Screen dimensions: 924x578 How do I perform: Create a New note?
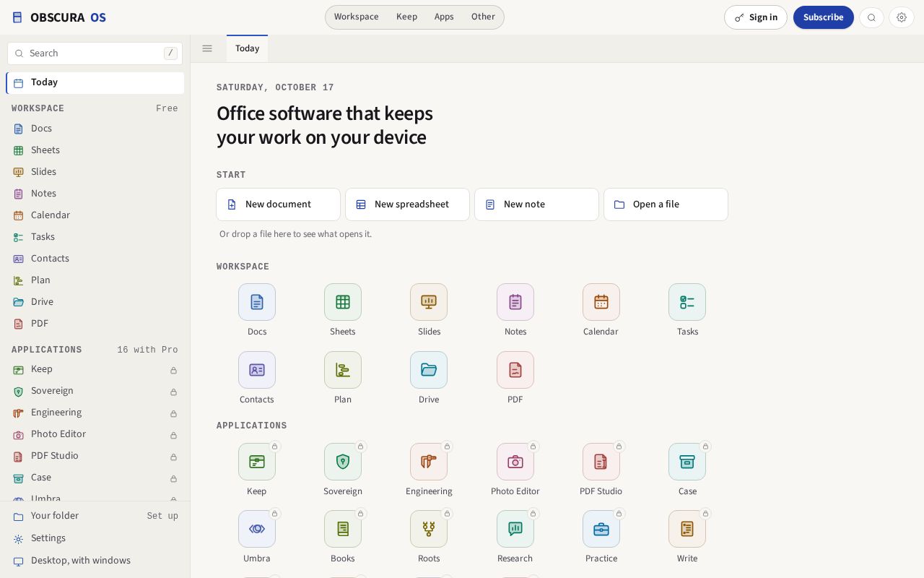[x=536, y=204]
